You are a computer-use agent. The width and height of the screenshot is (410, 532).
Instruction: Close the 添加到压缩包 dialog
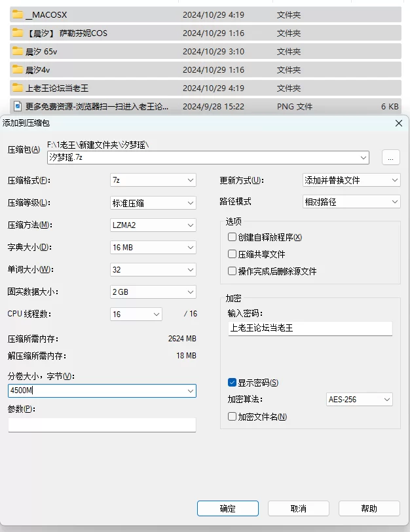point(398,123)
